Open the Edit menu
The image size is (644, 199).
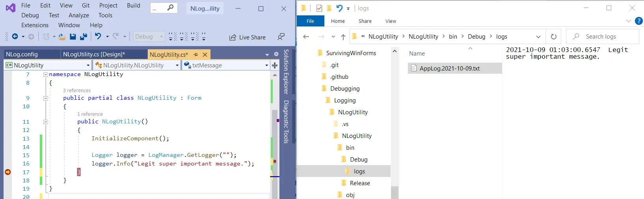pyautogui.click(x=45, y=6)
